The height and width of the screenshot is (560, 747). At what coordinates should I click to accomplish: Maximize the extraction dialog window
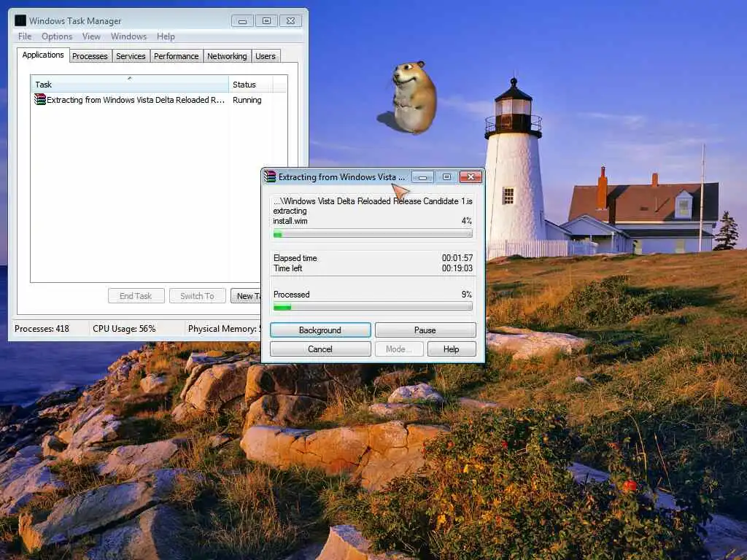(x=446, y=177)
